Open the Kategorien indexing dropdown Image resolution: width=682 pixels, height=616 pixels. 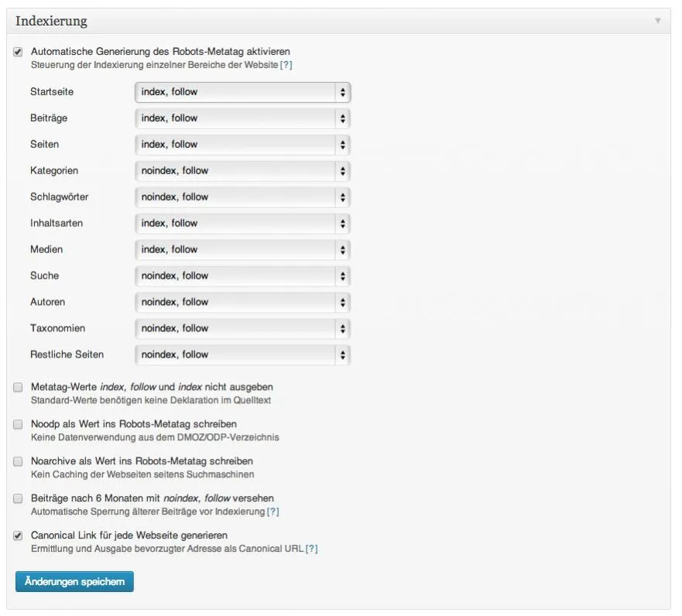click(x=243, y=171)
